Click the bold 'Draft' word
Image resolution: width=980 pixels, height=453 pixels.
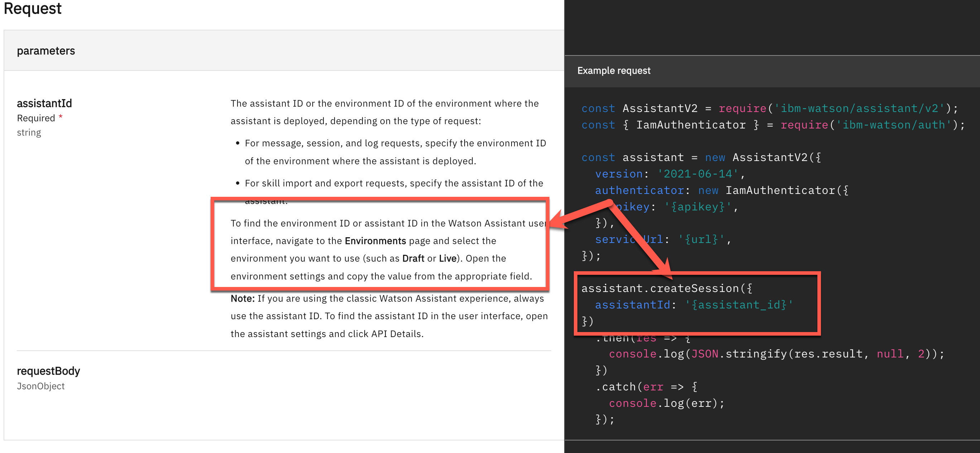[413, 258]
